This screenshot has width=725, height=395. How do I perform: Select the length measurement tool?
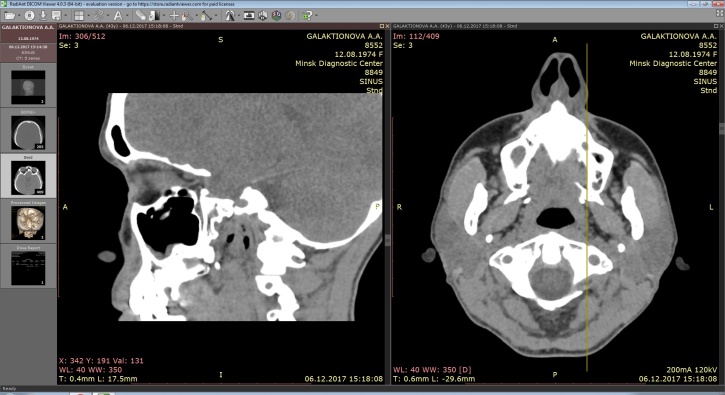click(x=206, y=15)
